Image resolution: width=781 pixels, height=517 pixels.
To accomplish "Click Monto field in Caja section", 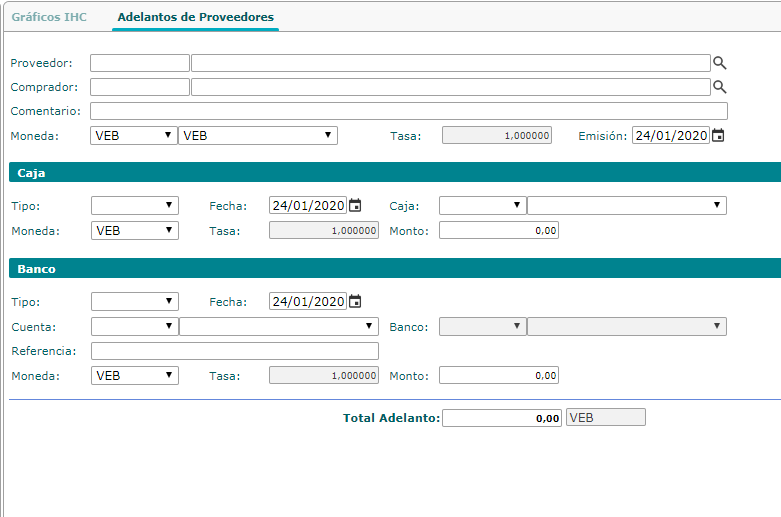I will 499,231.
